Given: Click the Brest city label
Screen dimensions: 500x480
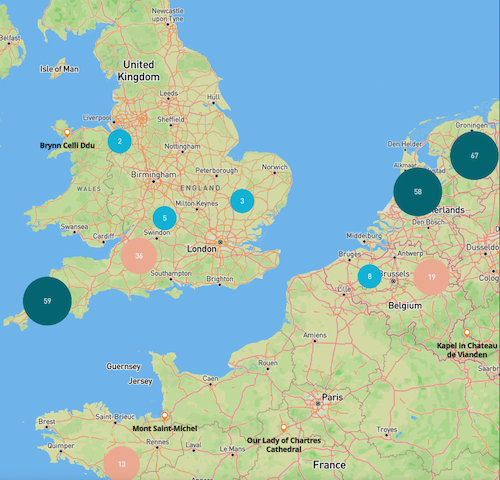Looking at the screenshot, I should click(x=47, y=422).
